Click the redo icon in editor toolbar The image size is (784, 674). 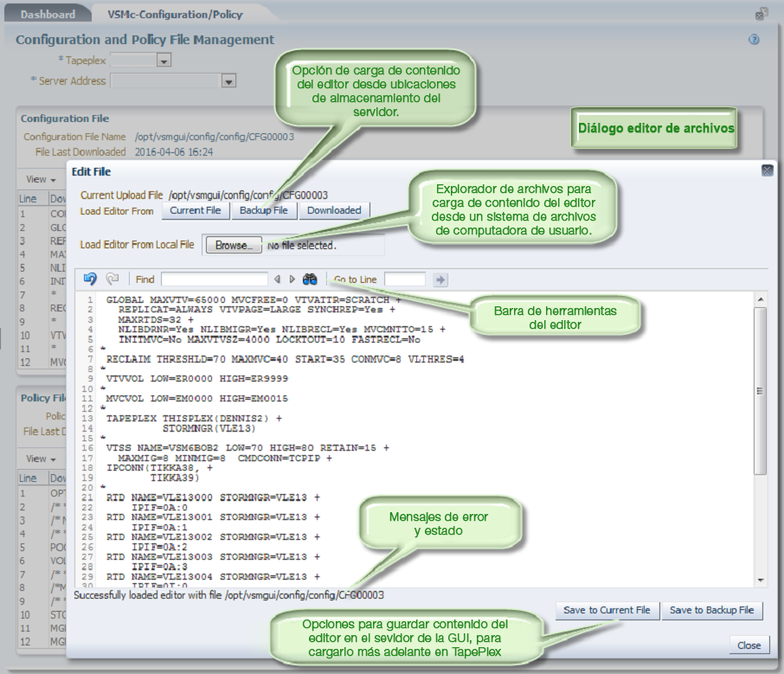tap(112, 279)
